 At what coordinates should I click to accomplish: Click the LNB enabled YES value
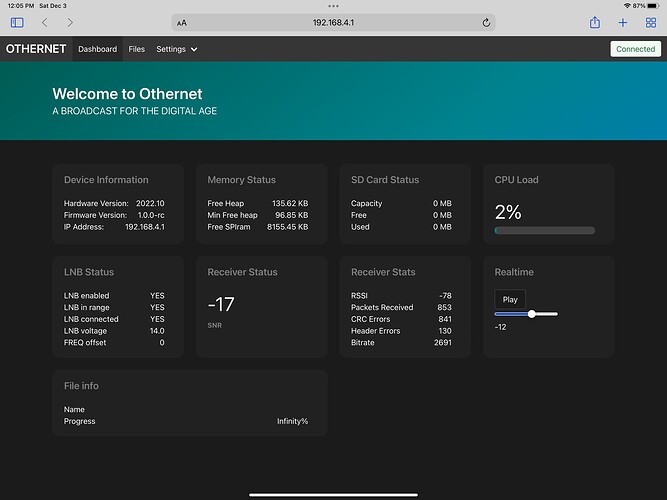tap(157, 296)
